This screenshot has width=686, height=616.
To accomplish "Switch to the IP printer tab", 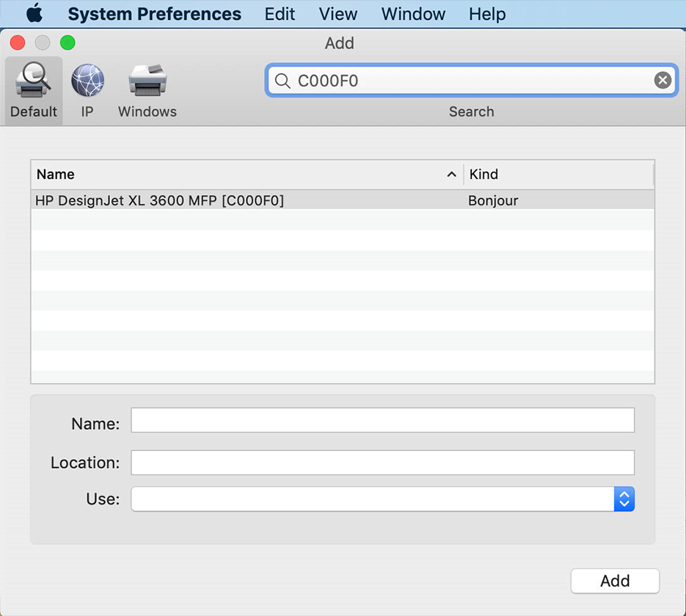I will 87,90.
